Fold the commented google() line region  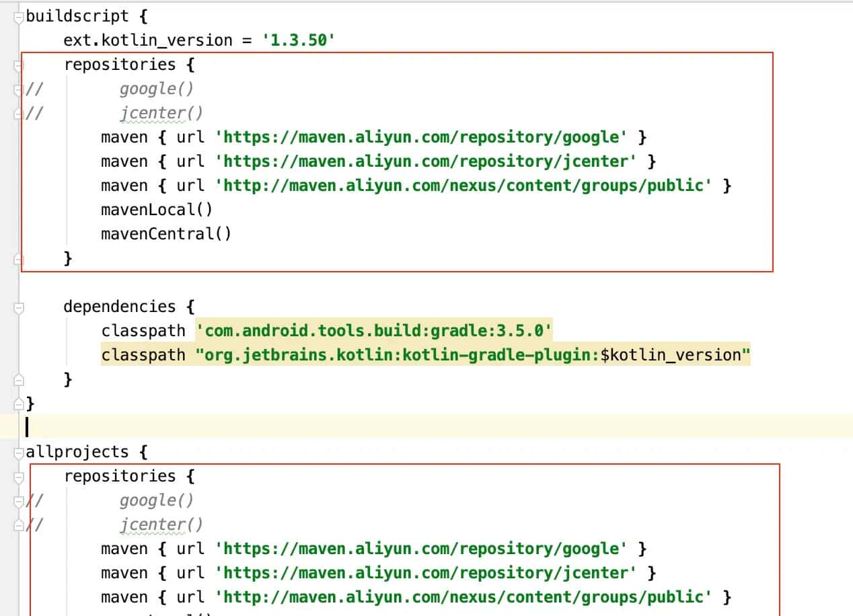(18, 88)
